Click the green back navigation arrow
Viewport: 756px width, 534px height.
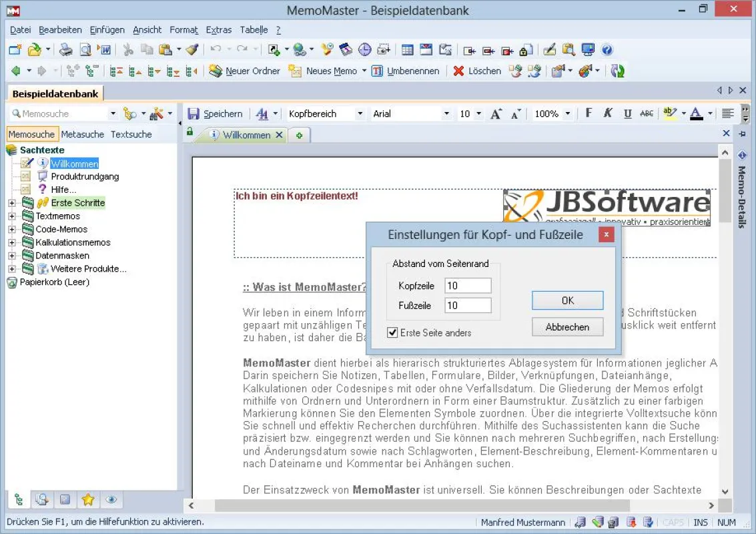[16, 71]
